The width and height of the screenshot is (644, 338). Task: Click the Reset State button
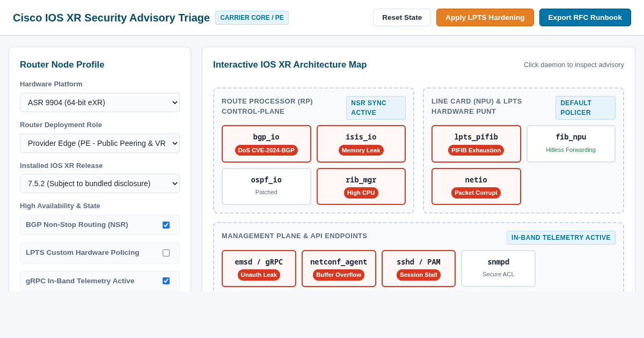pos(402,17)
